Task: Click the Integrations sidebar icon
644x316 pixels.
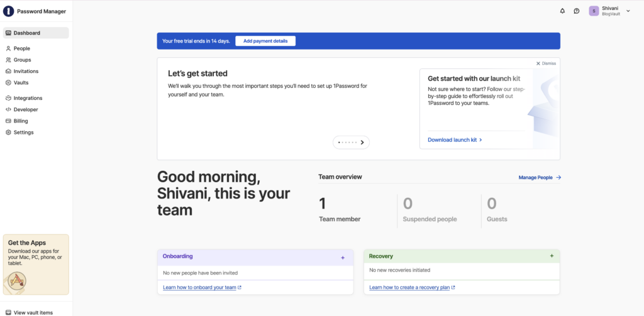Action: pyautogui.click(x=8, y=99)
